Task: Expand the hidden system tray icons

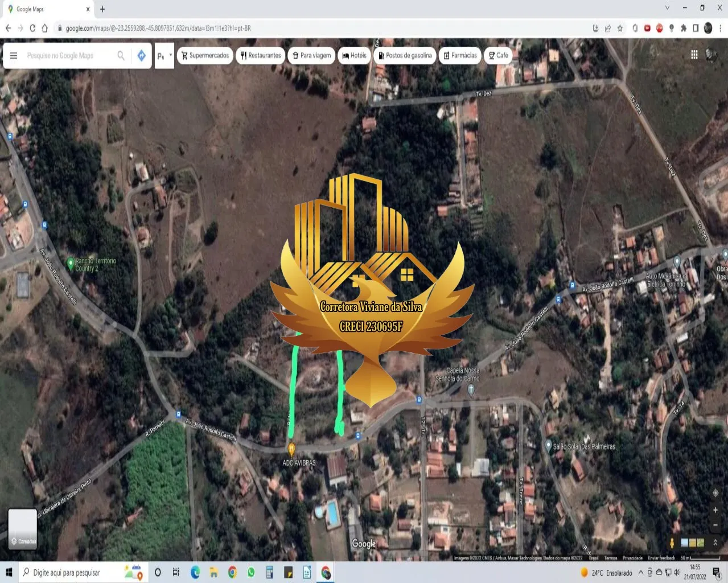Action: [640, 573]
